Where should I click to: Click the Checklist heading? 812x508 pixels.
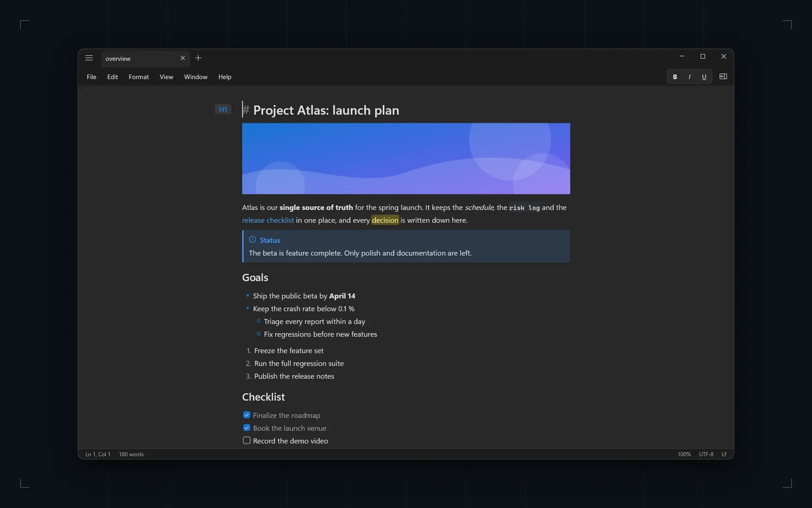[263, 397]
